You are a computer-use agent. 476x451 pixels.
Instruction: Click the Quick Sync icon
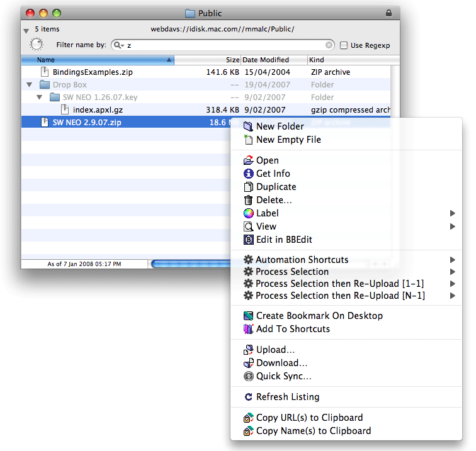(x=248, y=376)
